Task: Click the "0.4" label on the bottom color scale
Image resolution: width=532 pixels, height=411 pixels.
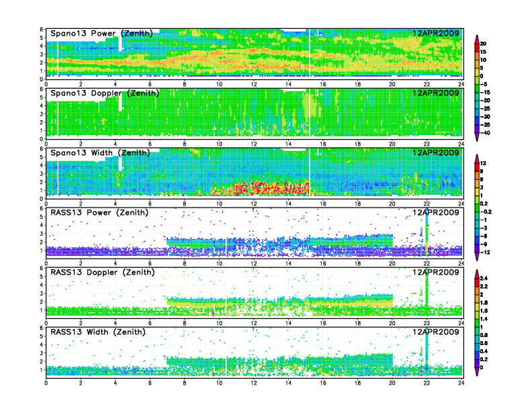Action: click(x=484, y=351)
